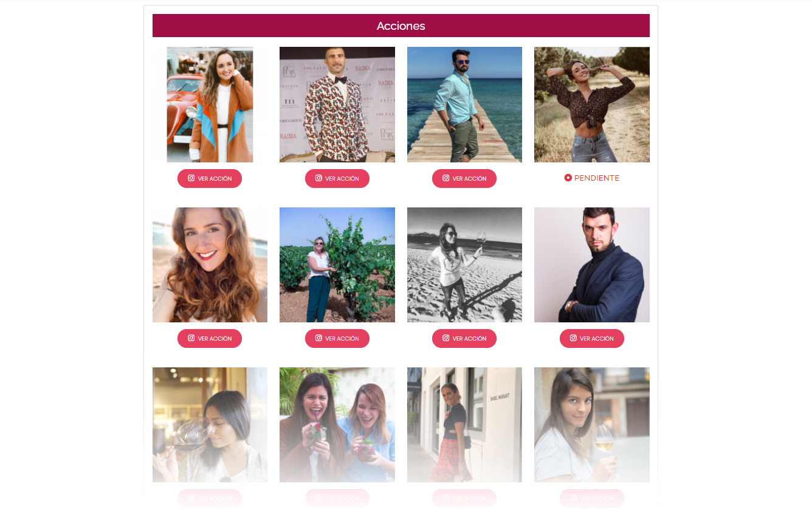
Task: Open the black-and-white beach photo with the wine glass
Action: click(x=464, y=265)
